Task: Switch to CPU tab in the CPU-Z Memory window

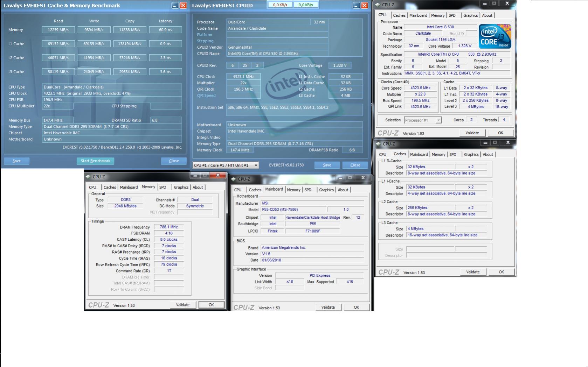Action: click(92, 188)
